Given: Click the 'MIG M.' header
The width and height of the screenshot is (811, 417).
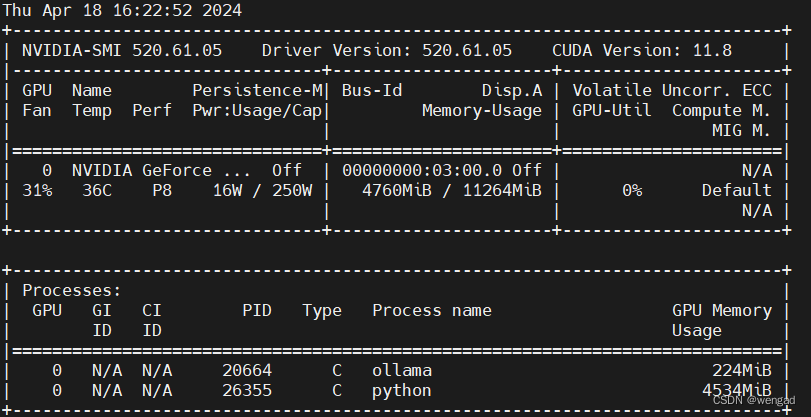Looking at the screenshot, I should click(x=742, y=131).
